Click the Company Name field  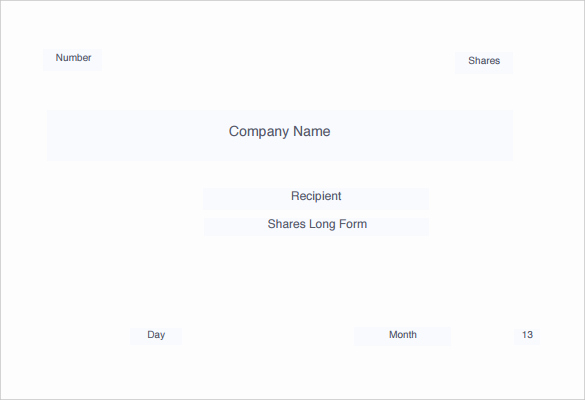click(280, 135)
